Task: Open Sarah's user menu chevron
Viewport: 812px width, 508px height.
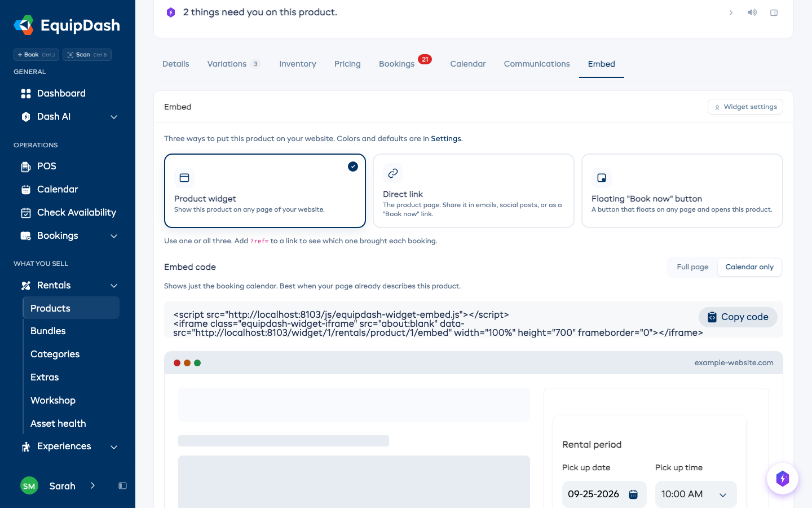Action: (x=92, y=486)
